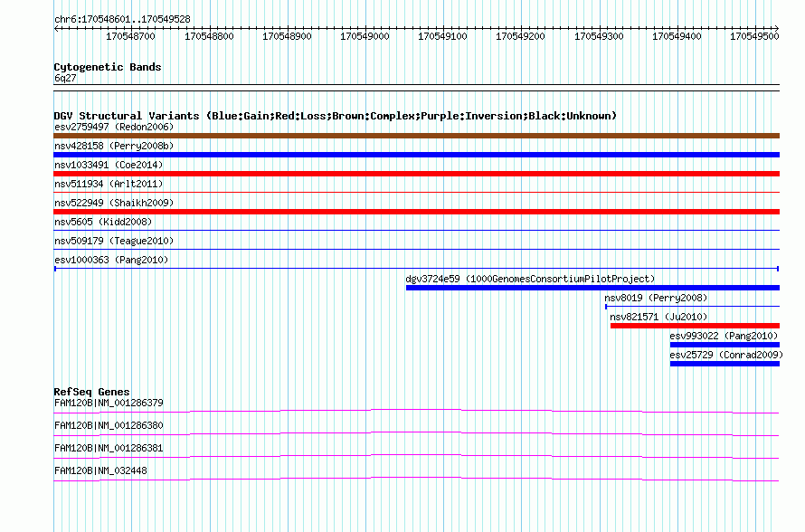Viewport: 805px width, 532px height.
Task: Click the blue nsv428158 gain bar
Action: tap(416, 155)
